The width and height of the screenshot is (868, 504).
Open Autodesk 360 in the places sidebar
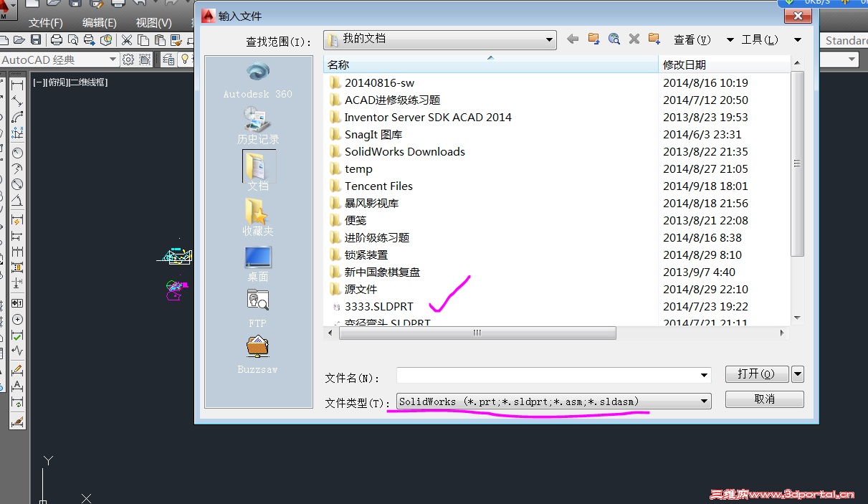pos(258,80)
